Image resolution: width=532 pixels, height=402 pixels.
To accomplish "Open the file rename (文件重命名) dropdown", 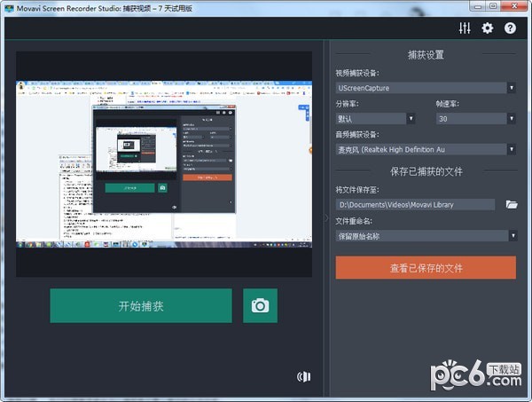I will click(x=511, y=236).
